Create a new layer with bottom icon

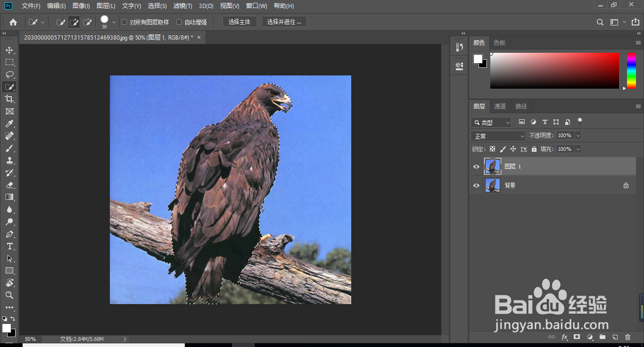[615, 337]
